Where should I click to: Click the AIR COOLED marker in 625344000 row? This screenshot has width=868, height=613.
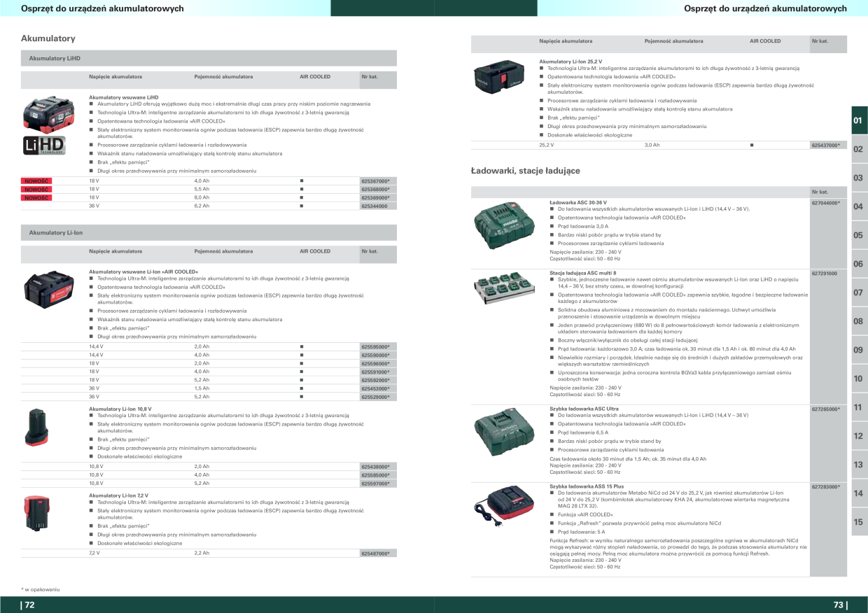click(302, 206)
